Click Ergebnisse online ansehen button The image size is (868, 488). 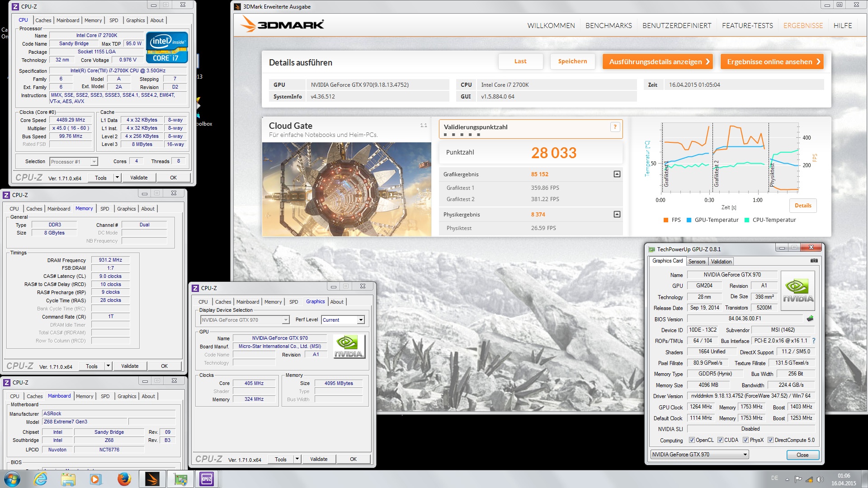(x=772, y=62)
